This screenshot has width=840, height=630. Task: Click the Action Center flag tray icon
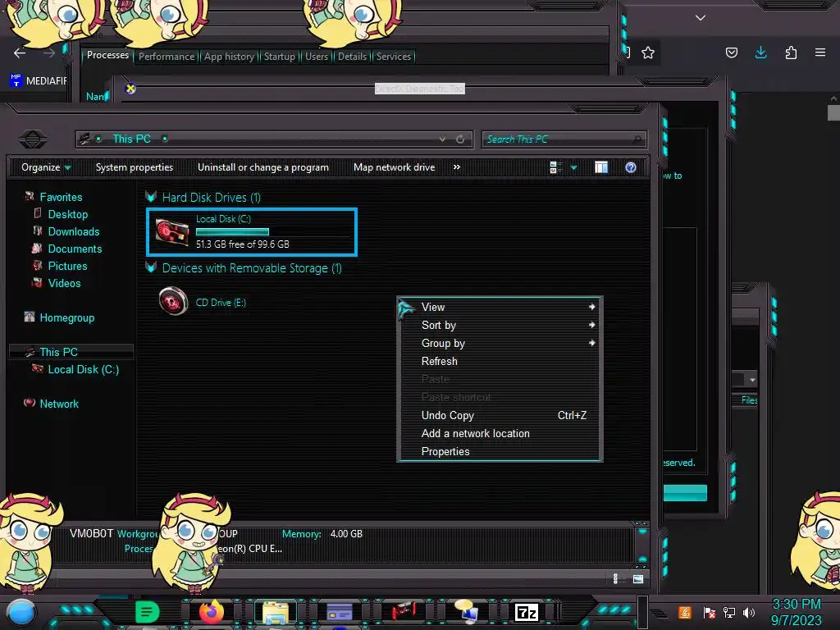point(710,613)
